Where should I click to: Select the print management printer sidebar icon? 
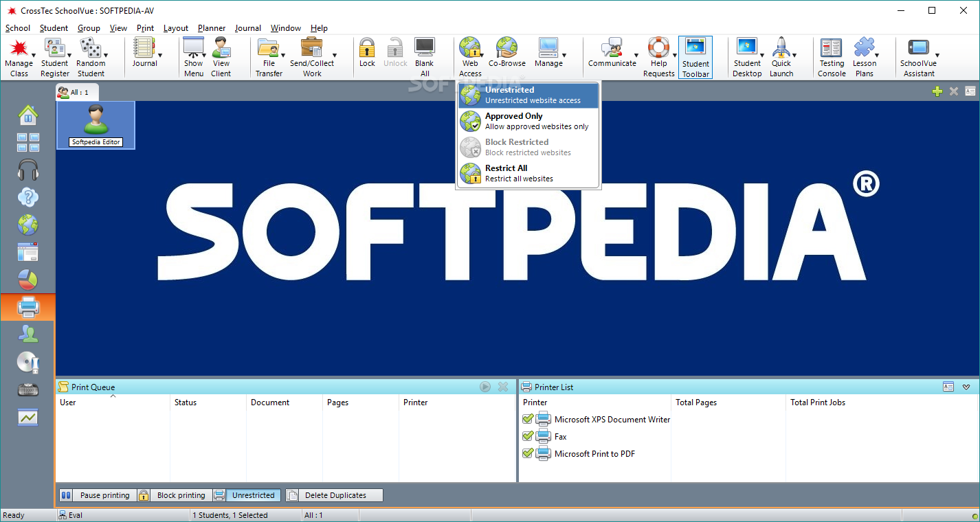point(28,307)
